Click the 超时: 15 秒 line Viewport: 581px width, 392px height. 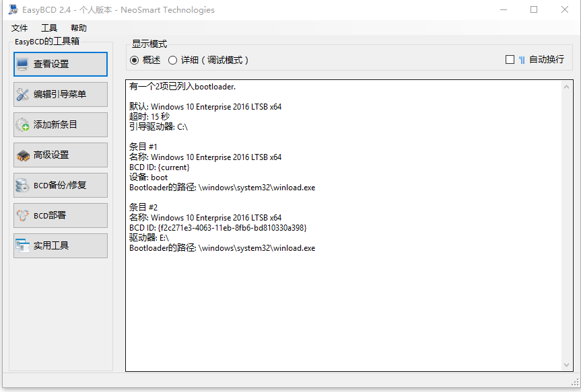point(149,116)
